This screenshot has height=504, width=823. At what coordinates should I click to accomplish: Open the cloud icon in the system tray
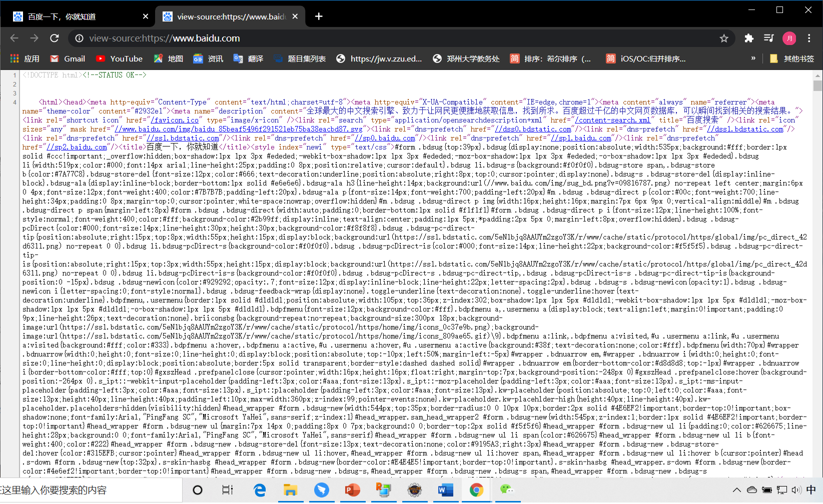pos(751,490)
